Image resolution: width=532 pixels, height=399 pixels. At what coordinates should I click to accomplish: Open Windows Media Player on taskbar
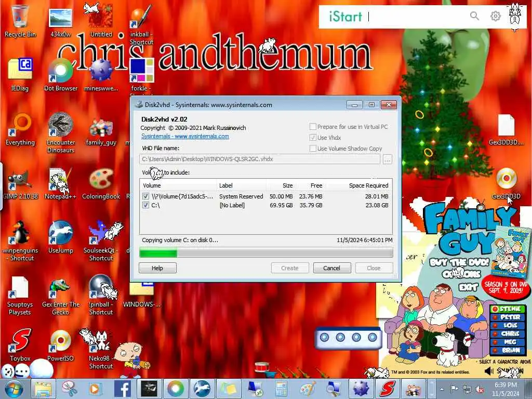pyautogui.click(x=96, y=389)
